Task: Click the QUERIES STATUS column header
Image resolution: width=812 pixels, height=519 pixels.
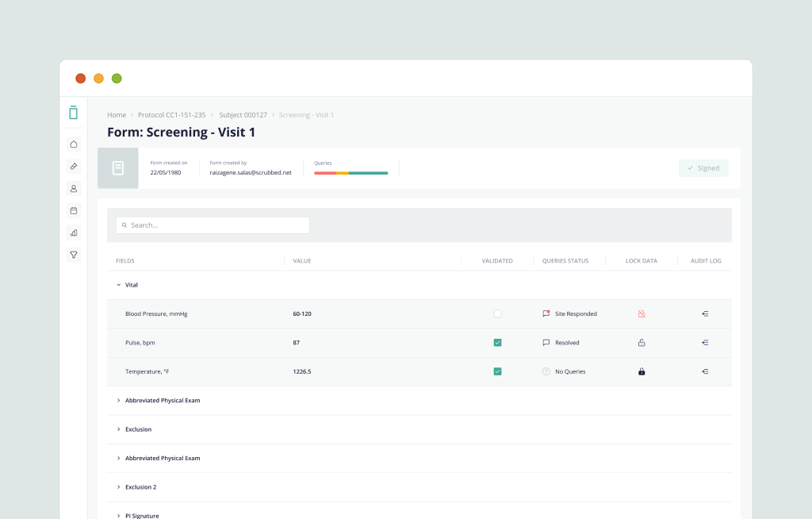Action: (x=565, y=261)
